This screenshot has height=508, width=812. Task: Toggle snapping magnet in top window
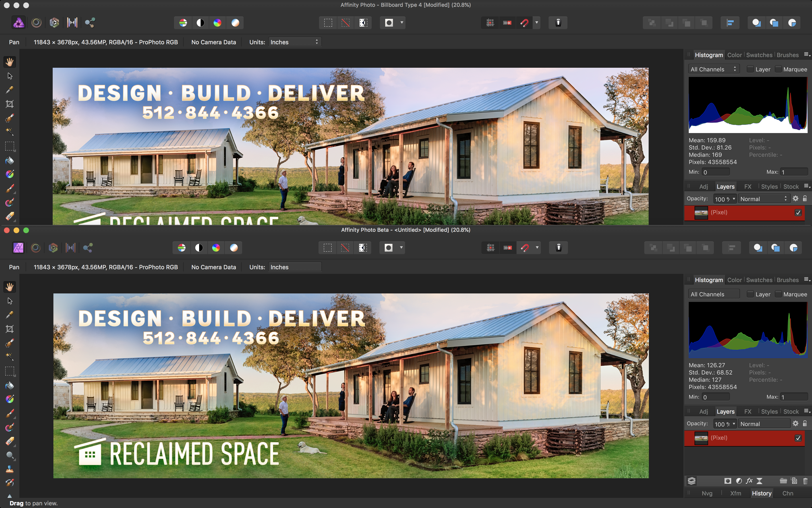(524, 23)
